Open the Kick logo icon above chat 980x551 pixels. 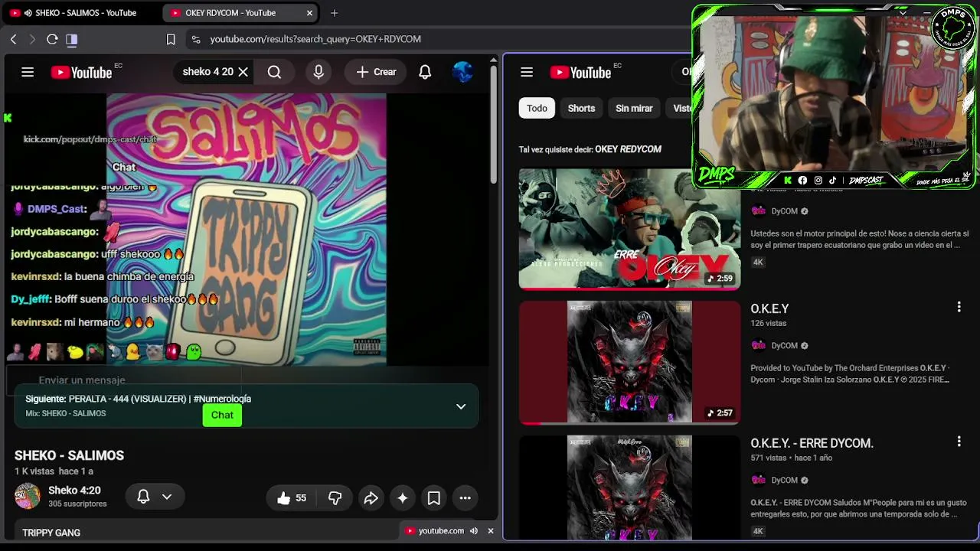pyautogui.click(x=8, y=118)
